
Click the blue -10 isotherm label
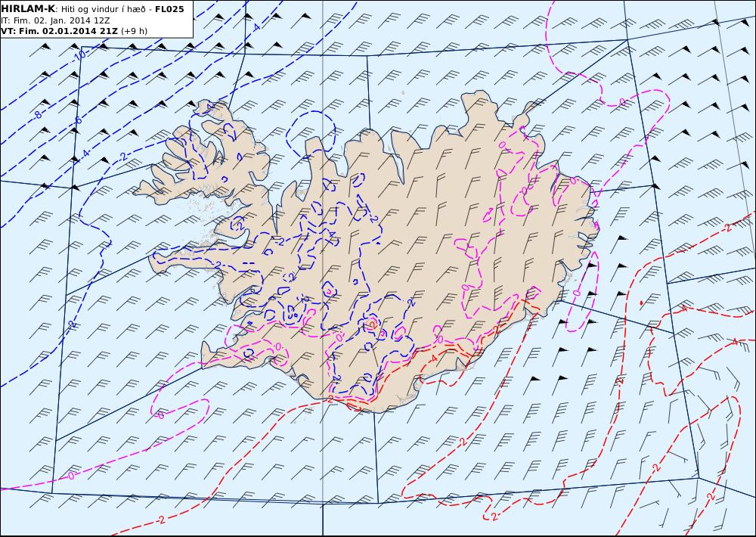[x=79, y=55]
